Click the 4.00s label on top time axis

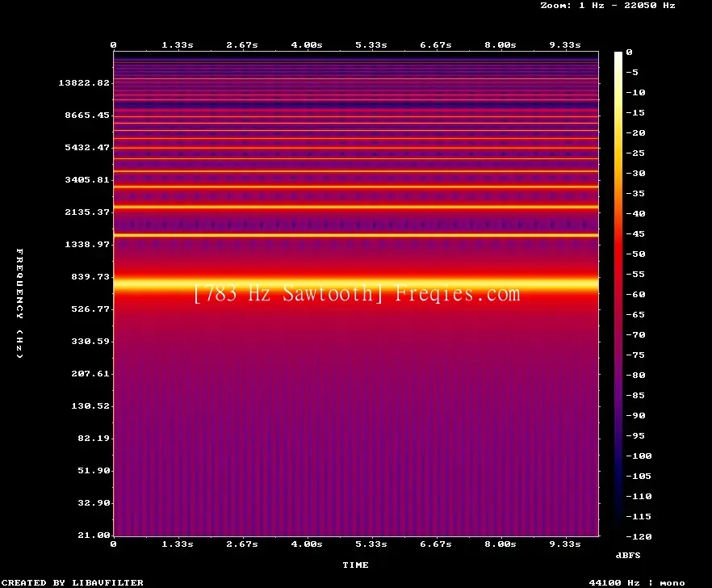pyautogui.click(x=307, y=45)
